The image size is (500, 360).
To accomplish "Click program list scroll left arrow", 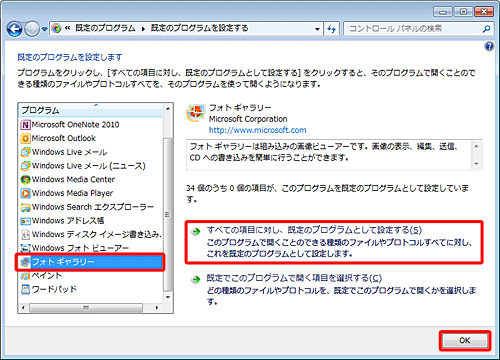I will (x=23, y=308).
